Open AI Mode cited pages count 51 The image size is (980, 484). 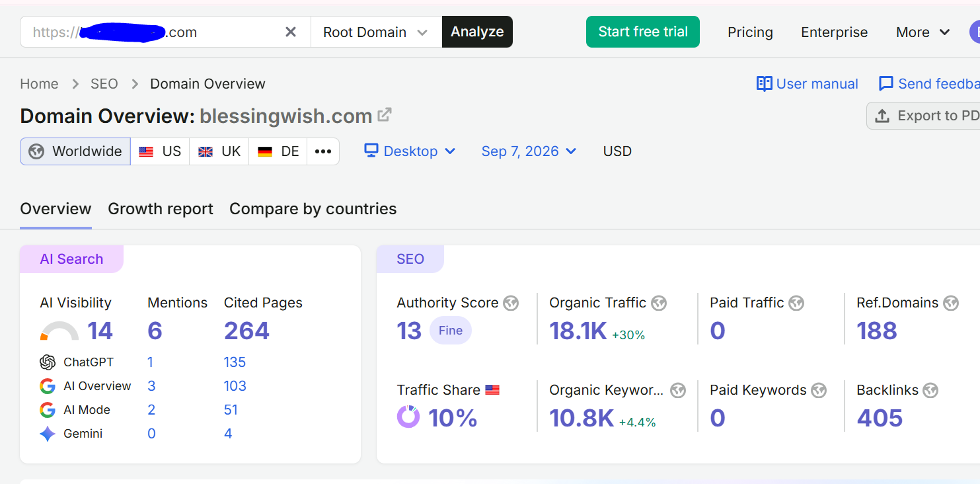[231, 410]
